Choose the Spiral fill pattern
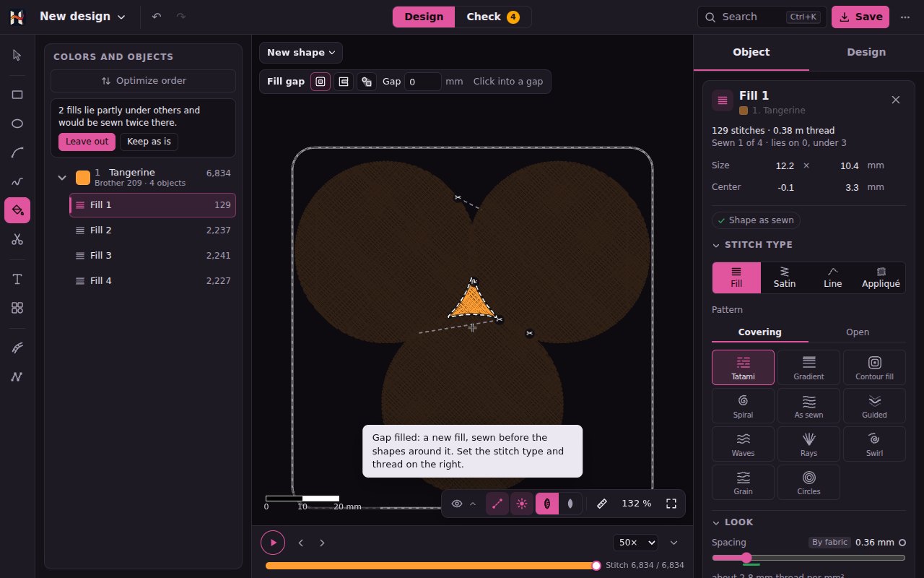 743,406
